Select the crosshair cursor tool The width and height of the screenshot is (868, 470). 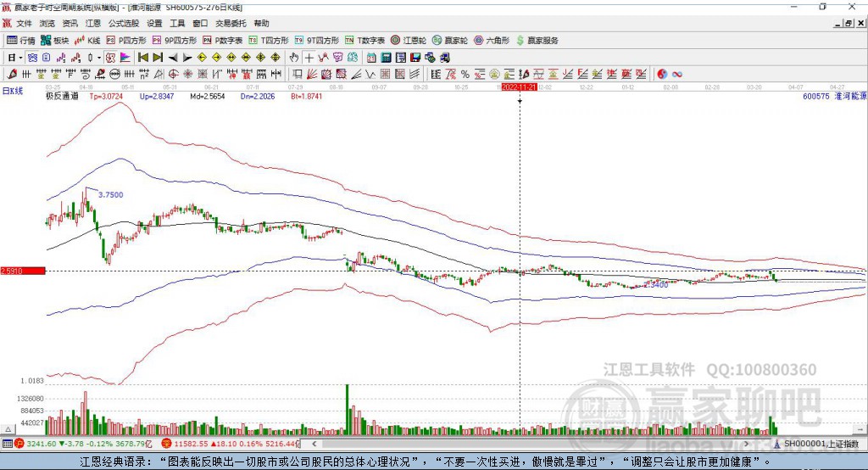pyautogui.click(x=309, y=58)
